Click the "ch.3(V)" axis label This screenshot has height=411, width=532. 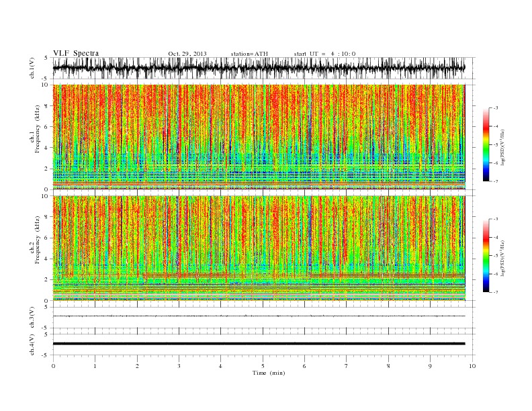32,318
